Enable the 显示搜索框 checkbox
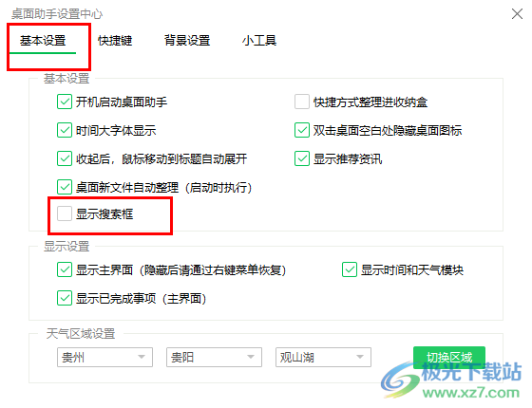This screenshot has height=408, width=532. pos(65,213)
